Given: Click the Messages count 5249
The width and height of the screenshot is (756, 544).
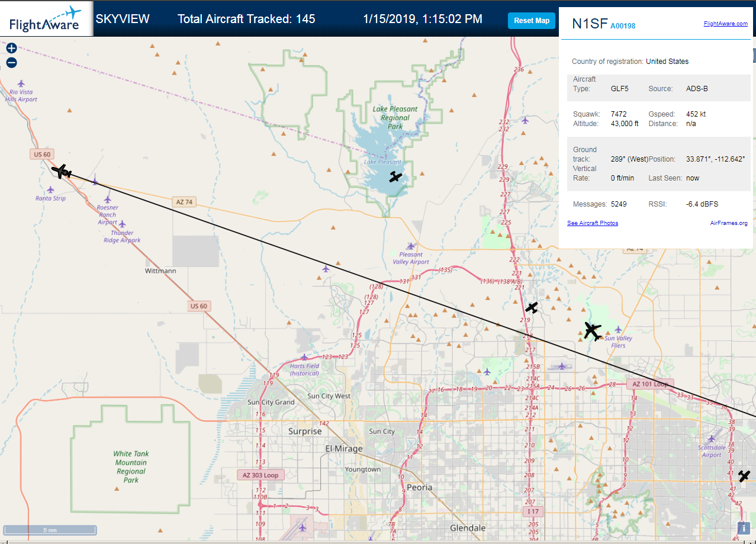Looking at the screenshot, I should 619,204.
